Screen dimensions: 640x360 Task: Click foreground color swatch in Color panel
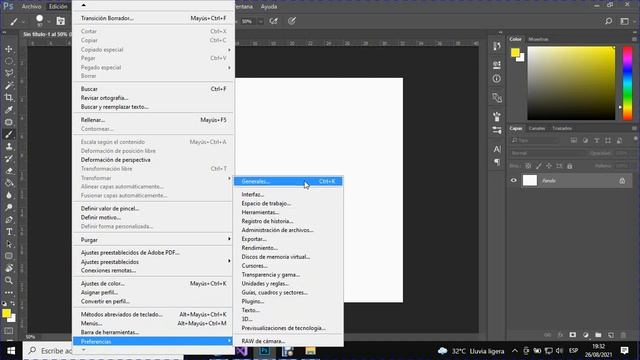click(x=515, y=52)
